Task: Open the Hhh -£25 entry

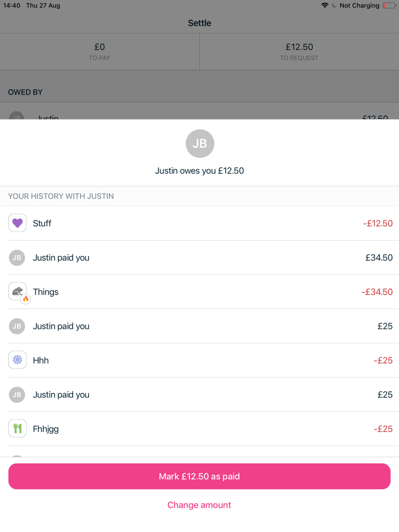Action: click(x=199, y=361)
